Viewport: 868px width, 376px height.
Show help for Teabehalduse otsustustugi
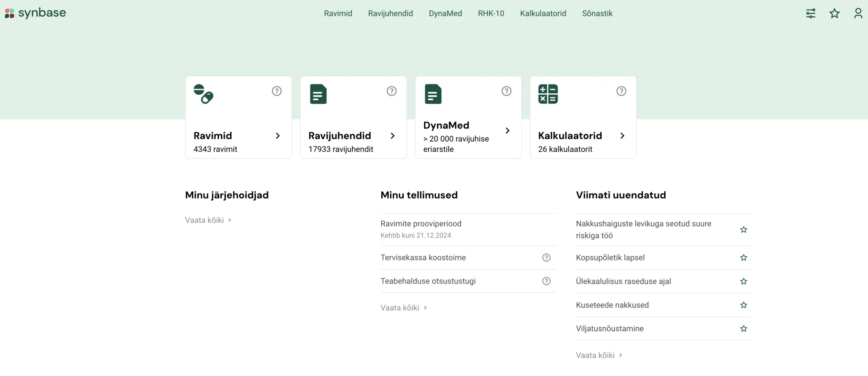tap(546, 281)
